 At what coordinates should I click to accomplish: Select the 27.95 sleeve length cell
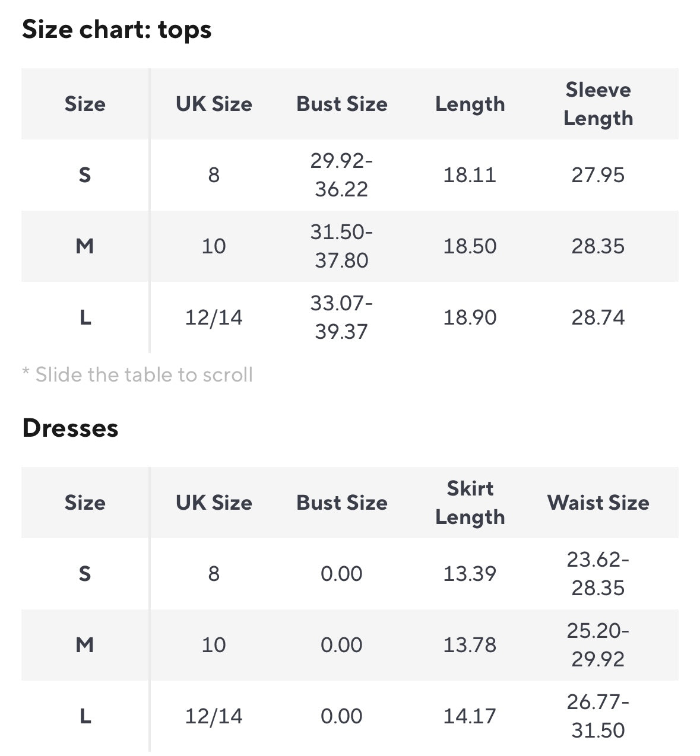point(598,175)
